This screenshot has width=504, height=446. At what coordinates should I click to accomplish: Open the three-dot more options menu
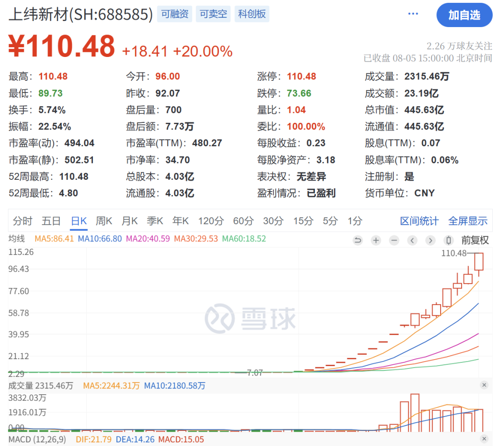[413, 14]
